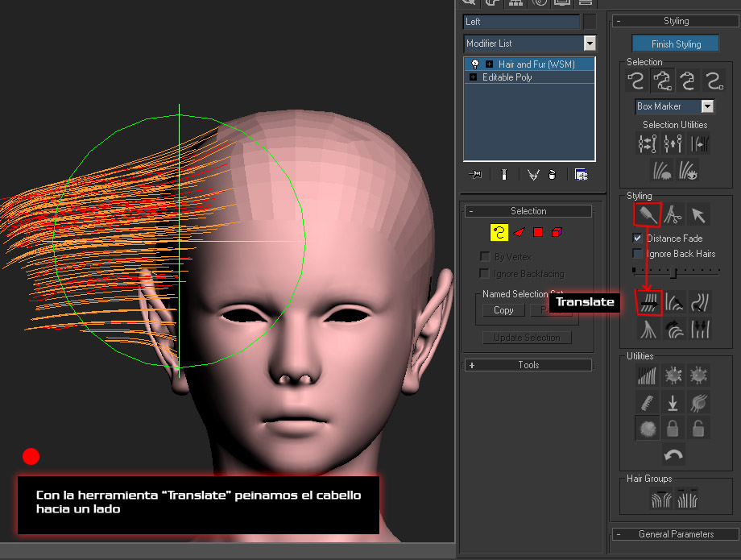This screenshot has height=560, width=741.
Task: Open the Box Marker dropdown
Action: click(x=706, y=106)
